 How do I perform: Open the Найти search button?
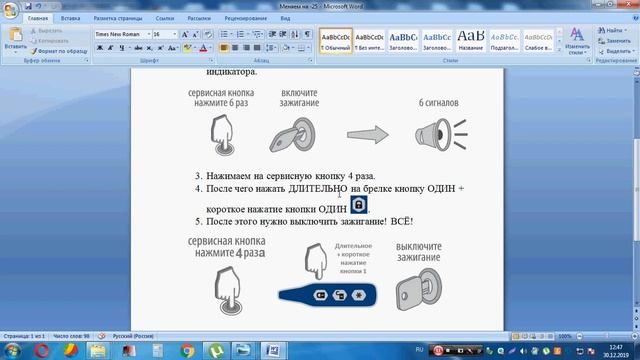tap(613, 30)
